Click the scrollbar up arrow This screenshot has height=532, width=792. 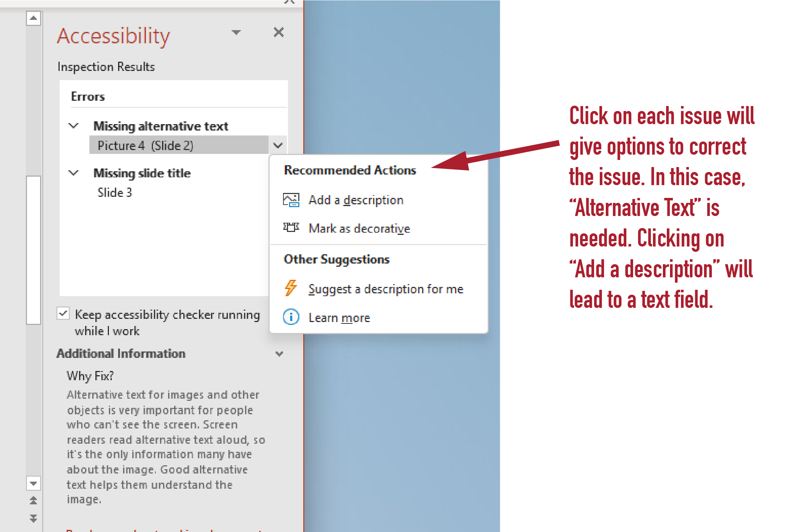[x=33, y=18]
